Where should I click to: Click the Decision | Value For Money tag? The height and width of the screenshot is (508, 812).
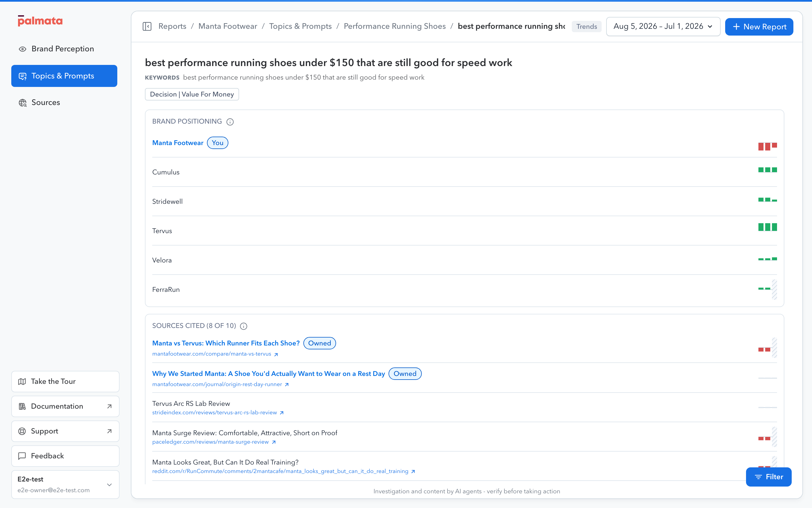click(192, 94)
